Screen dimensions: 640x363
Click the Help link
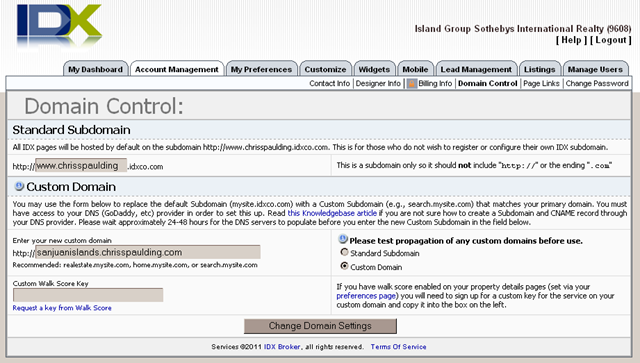pyautogui.click(x=571, y=40)
